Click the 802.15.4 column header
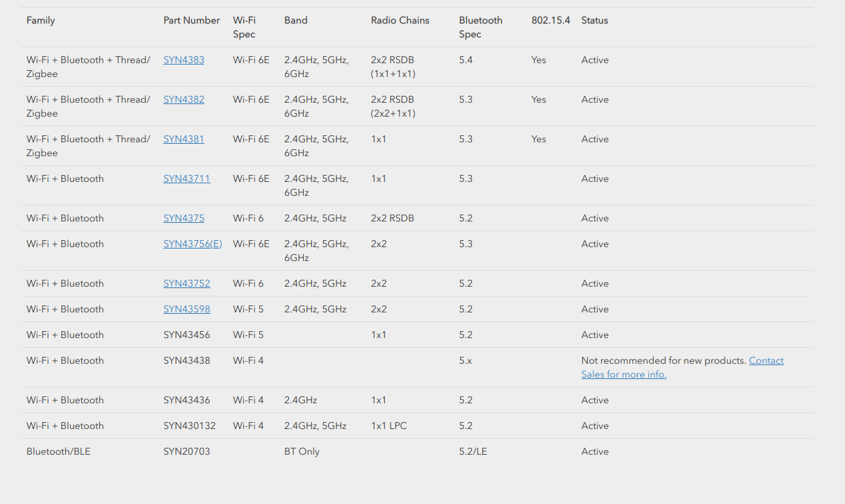This screenshot has height=504, width=845. coord(551,20)
